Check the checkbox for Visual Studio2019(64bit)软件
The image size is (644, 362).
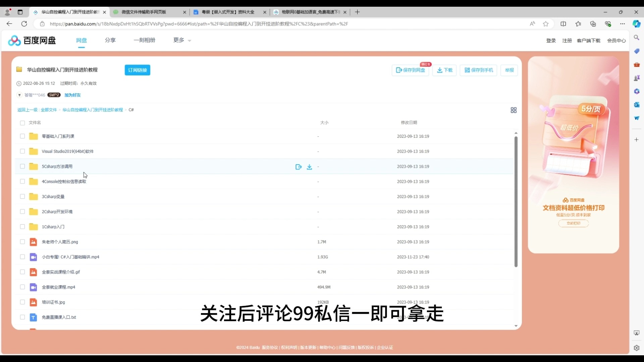click(x=22, y=151)
